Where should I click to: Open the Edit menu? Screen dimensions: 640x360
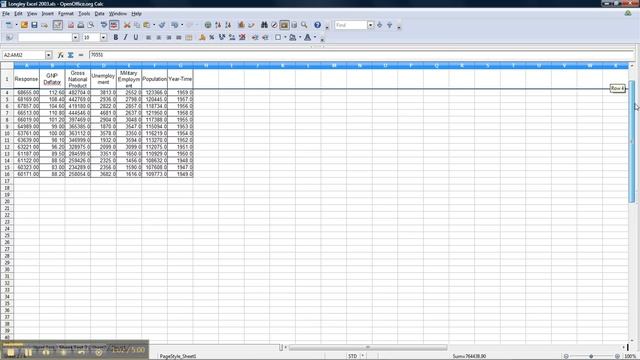pyautogui.click(x=18, y=13)
